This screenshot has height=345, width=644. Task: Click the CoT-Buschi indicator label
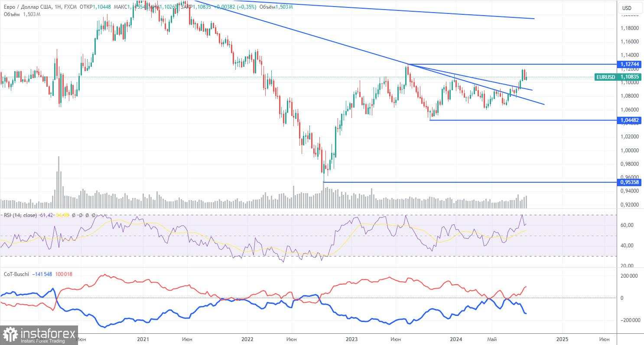[x=16, y=275]
